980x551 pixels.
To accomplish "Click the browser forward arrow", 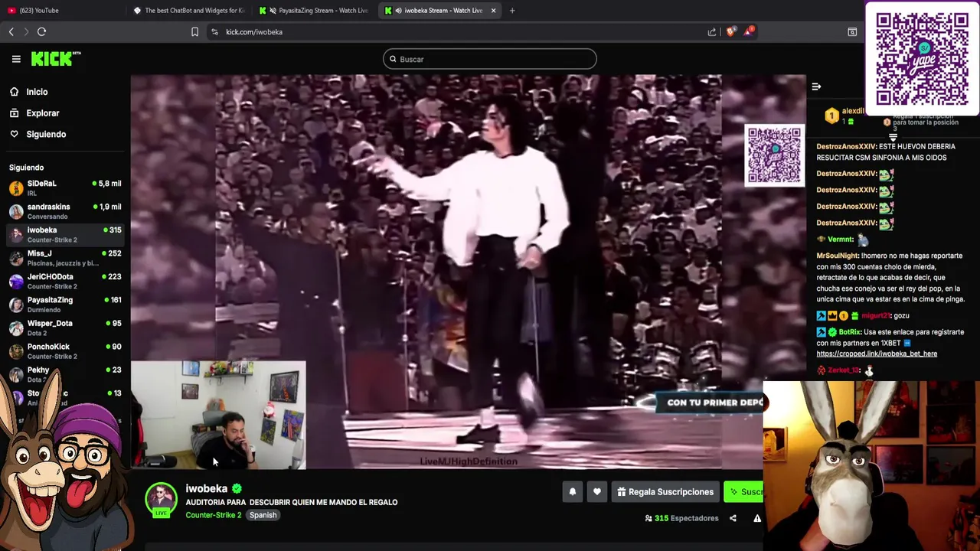I will click(x=26, y=31).
